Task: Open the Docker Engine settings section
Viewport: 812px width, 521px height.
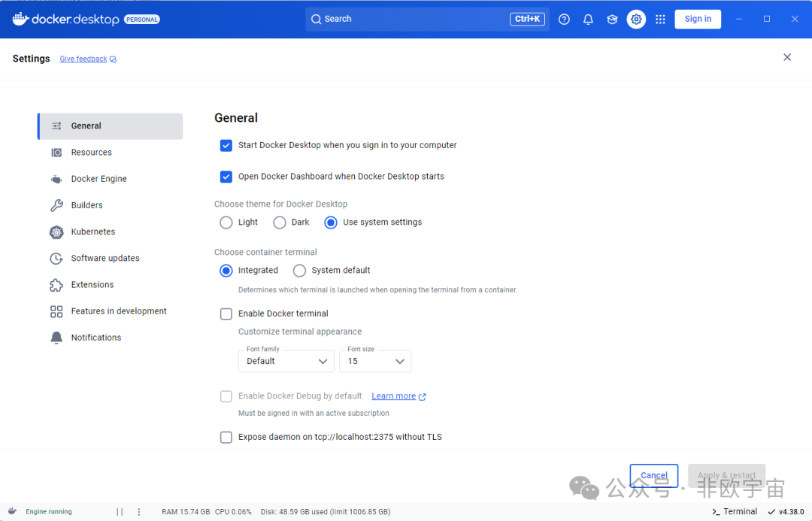Action: (x=111, y=179)
